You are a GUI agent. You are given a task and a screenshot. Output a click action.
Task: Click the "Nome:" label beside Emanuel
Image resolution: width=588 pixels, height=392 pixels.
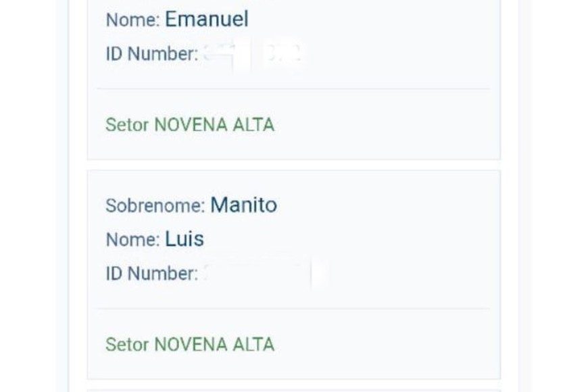pyautogui.click(x=132, y=20)
